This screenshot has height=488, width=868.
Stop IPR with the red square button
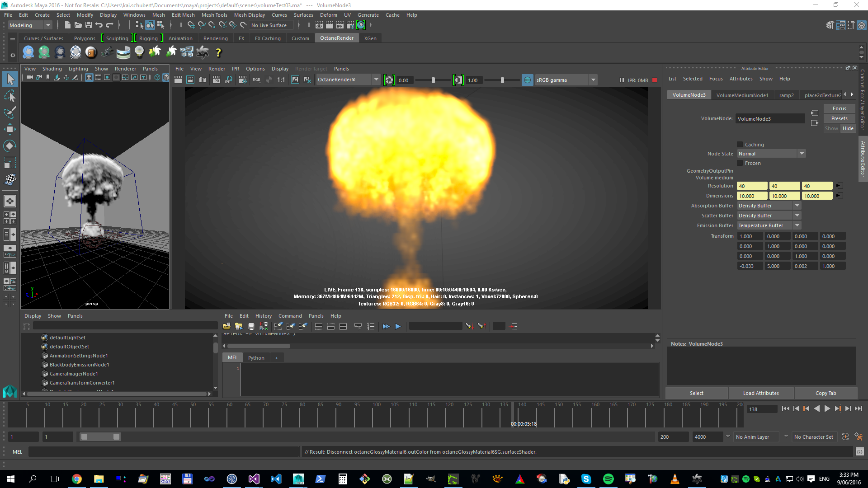click(655, 80)
